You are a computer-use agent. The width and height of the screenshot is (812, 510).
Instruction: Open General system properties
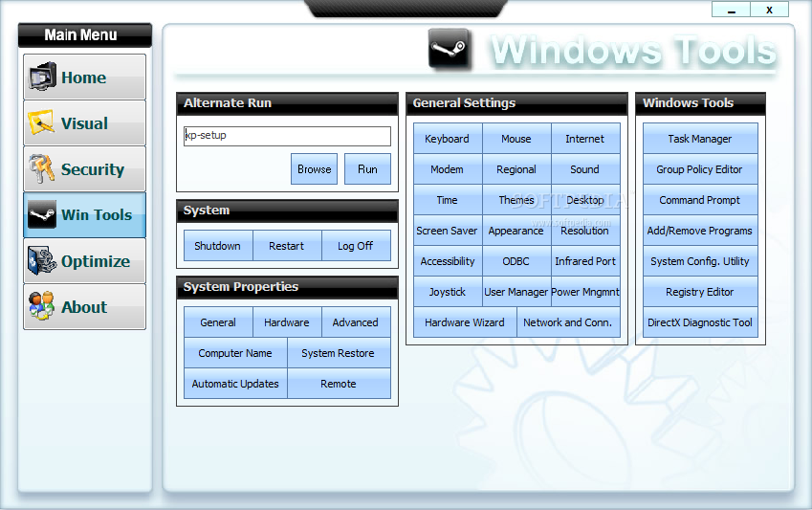[x=218, y=322]
